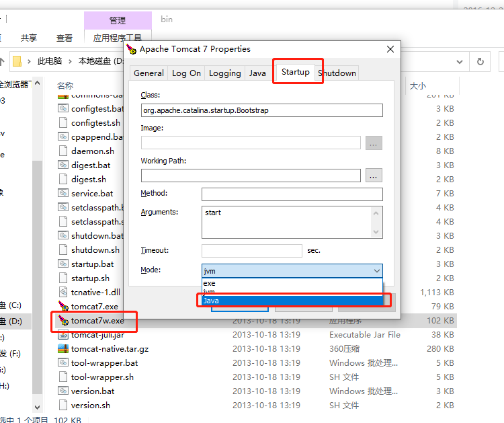Click startup.bat file icon
504x423 pixels.
(x=63, y=264)
